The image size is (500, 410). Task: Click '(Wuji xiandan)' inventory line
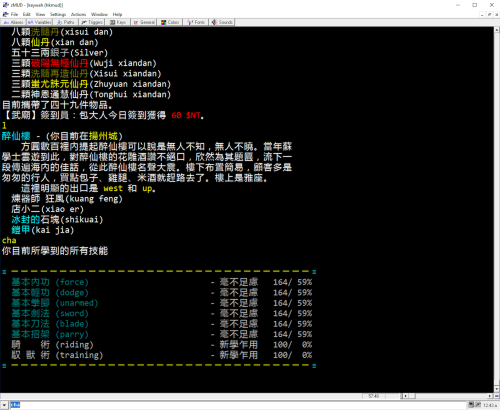[84, 63]
